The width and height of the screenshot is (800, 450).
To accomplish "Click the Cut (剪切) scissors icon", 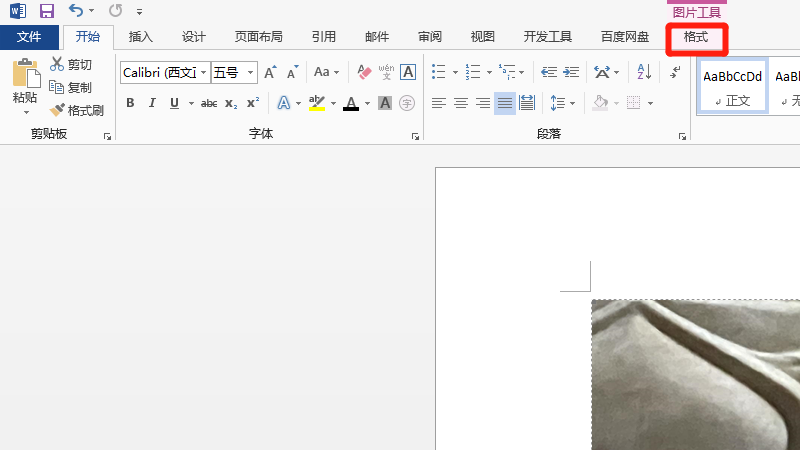I will tap(57, 65).
